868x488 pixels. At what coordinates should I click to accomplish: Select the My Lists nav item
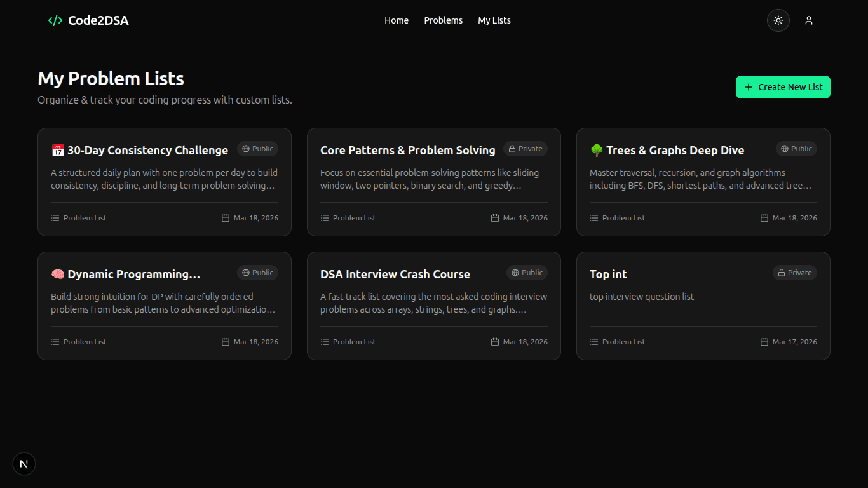(494, 20)
